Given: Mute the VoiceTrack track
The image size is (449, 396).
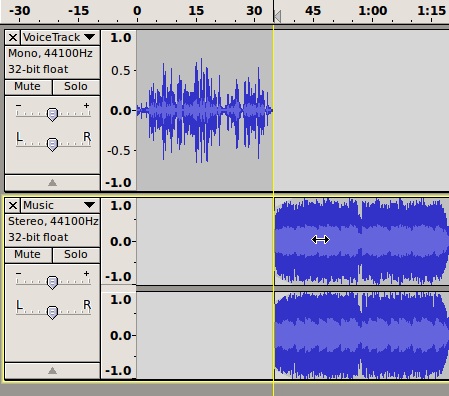Looking at the screenshot, I should [x=29, y=87].
